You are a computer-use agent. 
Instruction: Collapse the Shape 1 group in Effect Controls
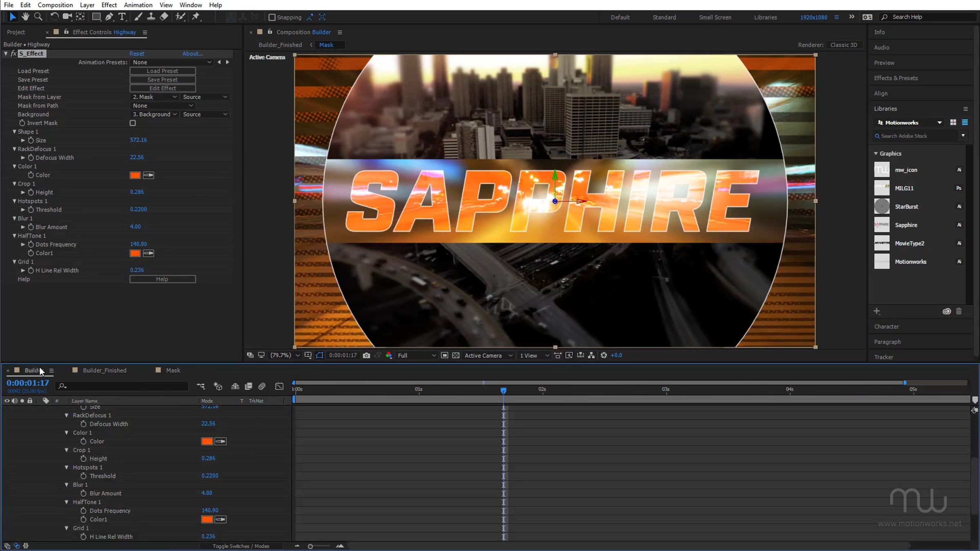pos(14,131)
